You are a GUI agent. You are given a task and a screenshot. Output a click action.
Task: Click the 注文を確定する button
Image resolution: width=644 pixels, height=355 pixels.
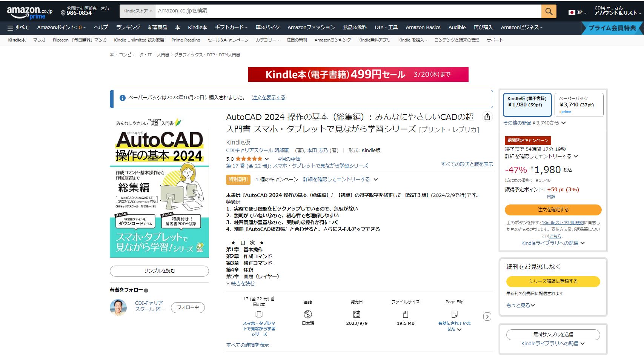[553, 210]
